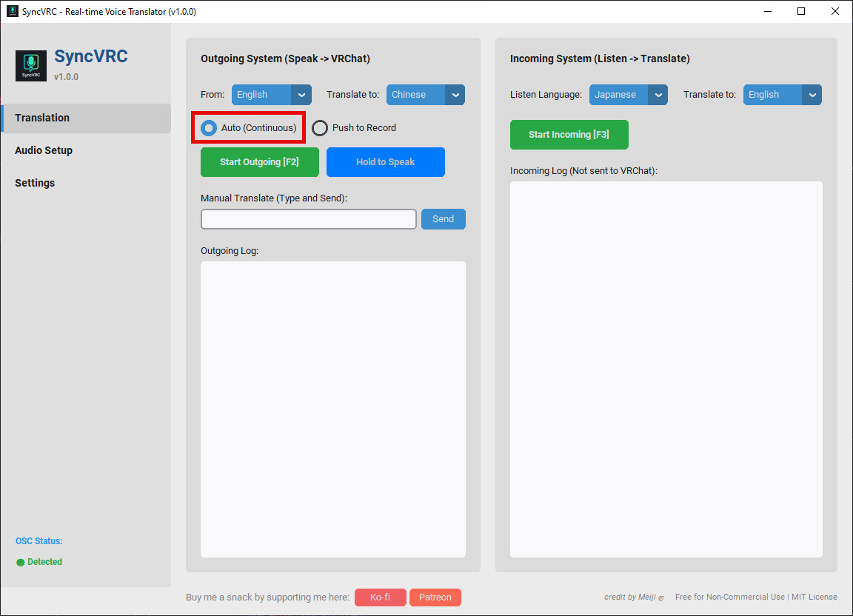Click the SyncVRC microphone logo icon
The image size is (853, 616).
pos(31,65)
